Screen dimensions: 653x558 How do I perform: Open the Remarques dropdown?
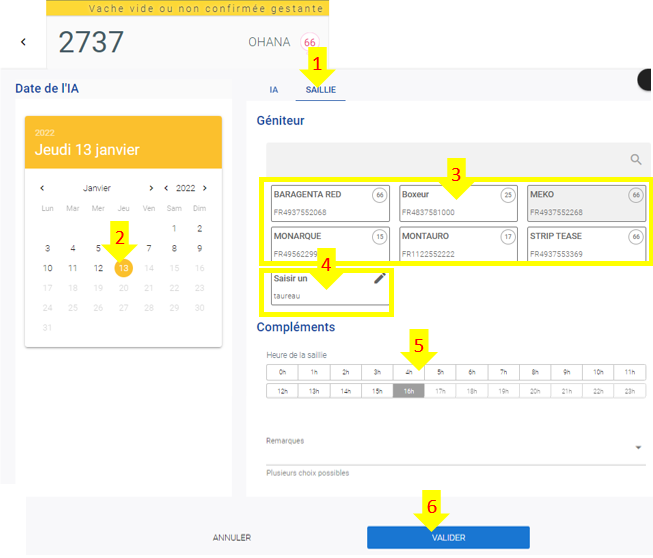(x=456, y=448)
